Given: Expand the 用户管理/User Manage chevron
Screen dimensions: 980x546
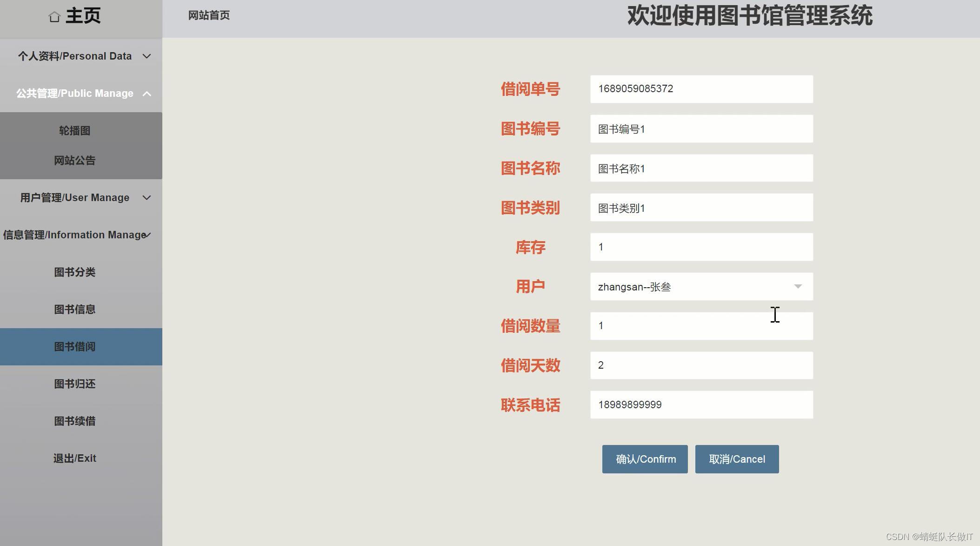Looking at the screenshot, I should (x=147, y=198).
